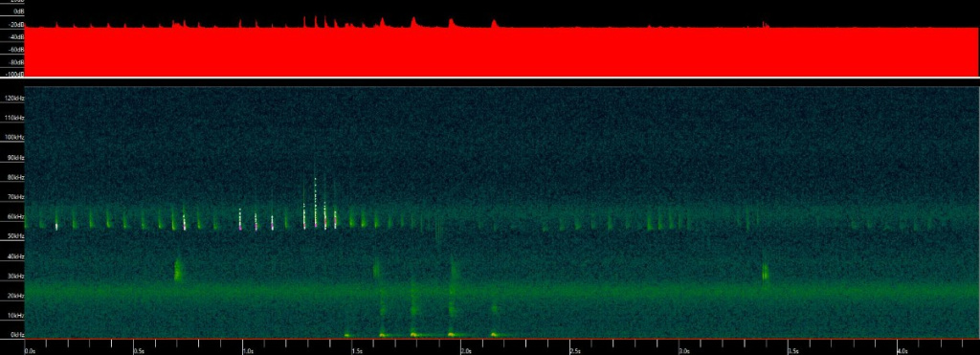
Task: Click the 30kHz call burst near 3.4s
Action: coord(765,273)
